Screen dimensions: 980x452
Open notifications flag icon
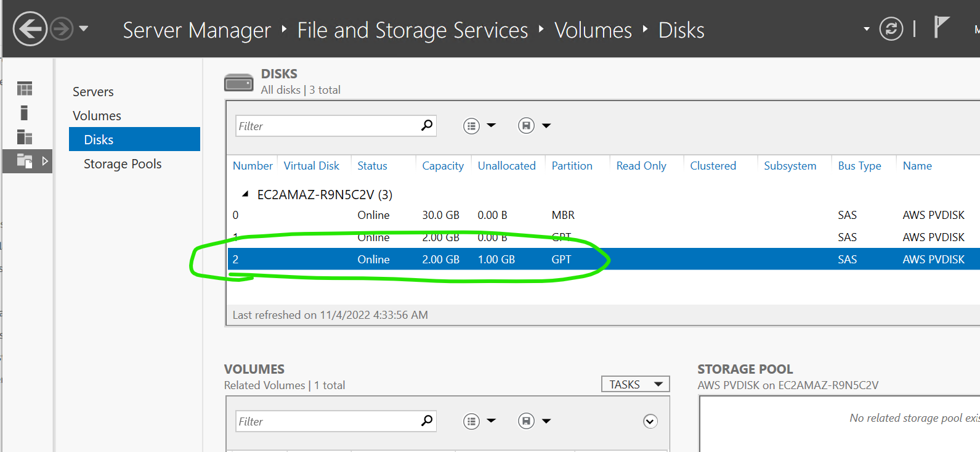941,27
